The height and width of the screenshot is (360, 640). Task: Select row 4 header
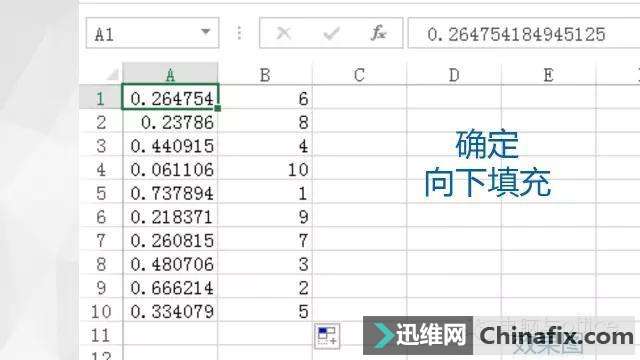pyautogui.click(x=100, y=169)
